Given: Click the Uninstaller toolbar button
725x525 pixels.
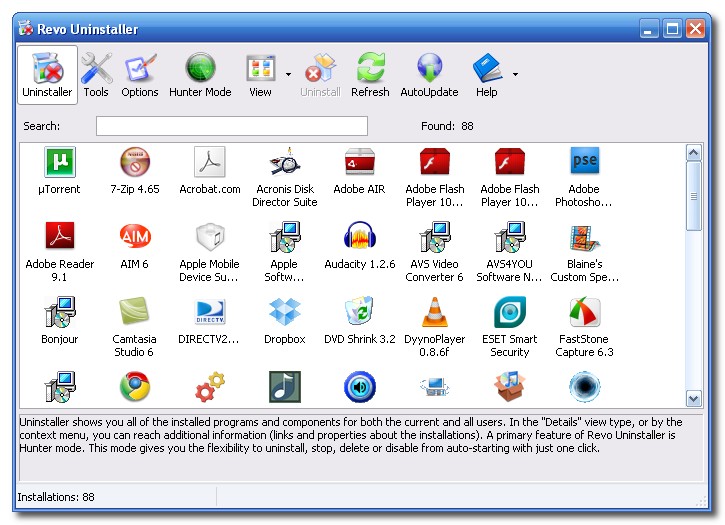Looking at the screenshot, I should pos(47,76).
